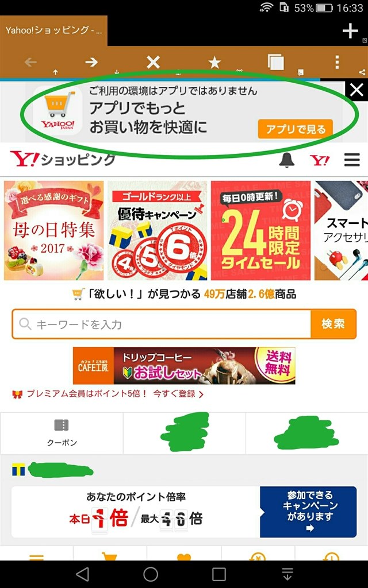The width and height of the screenshot is (368, 588).
Task: Select the Yahoo!ショッピング browser tab
Action: click(53, 30)
